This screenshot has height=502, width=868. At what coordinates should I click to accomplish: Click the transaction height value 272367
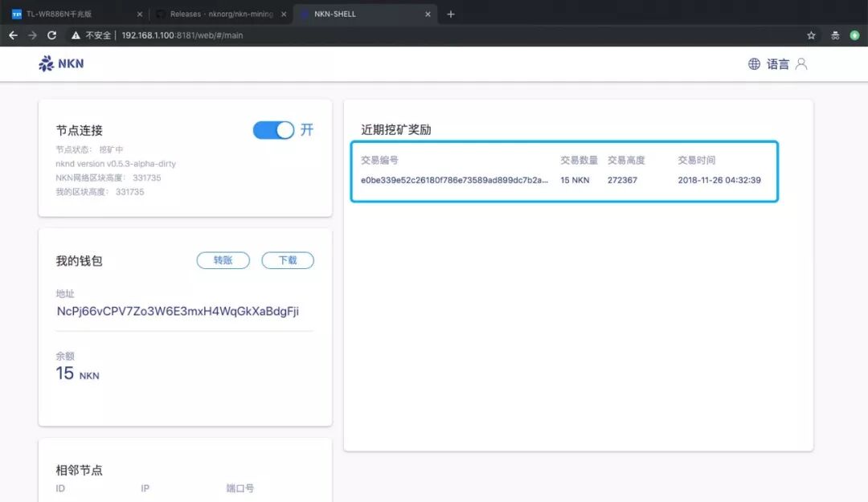(622, 180)
